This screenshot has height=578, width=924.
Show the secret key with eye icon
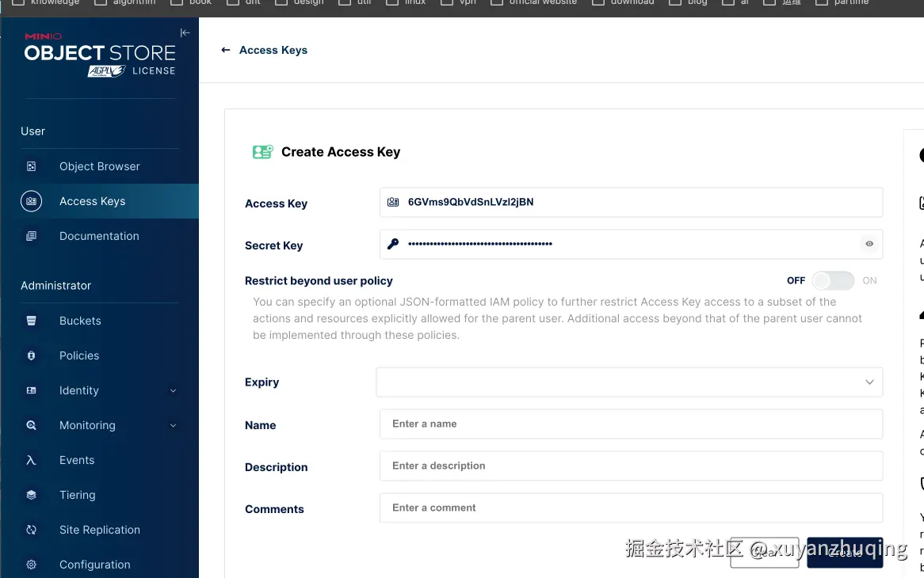tap(869, 244)
